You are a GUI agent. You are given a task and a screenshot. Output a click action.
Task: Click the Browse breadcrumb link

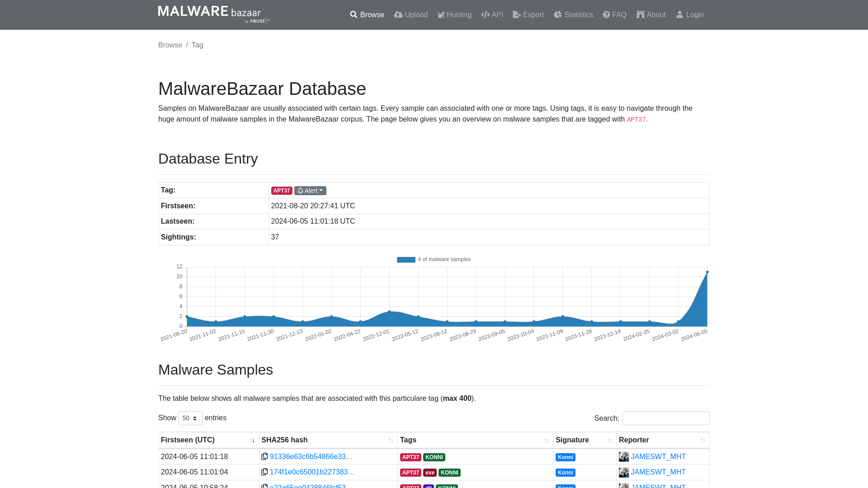pos(170,45)
